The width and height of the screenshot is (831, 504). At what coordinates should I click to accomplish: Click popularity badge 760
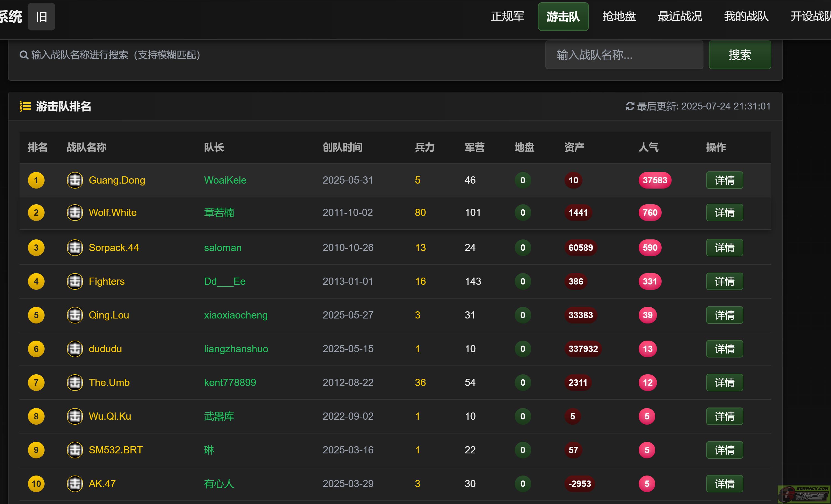point(649,213)
